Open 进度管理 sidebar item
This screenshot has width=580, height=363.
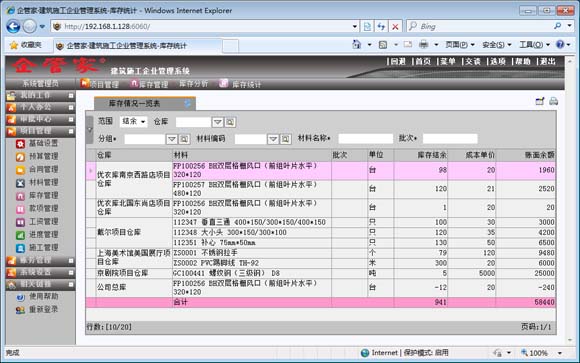click(43, 235)
